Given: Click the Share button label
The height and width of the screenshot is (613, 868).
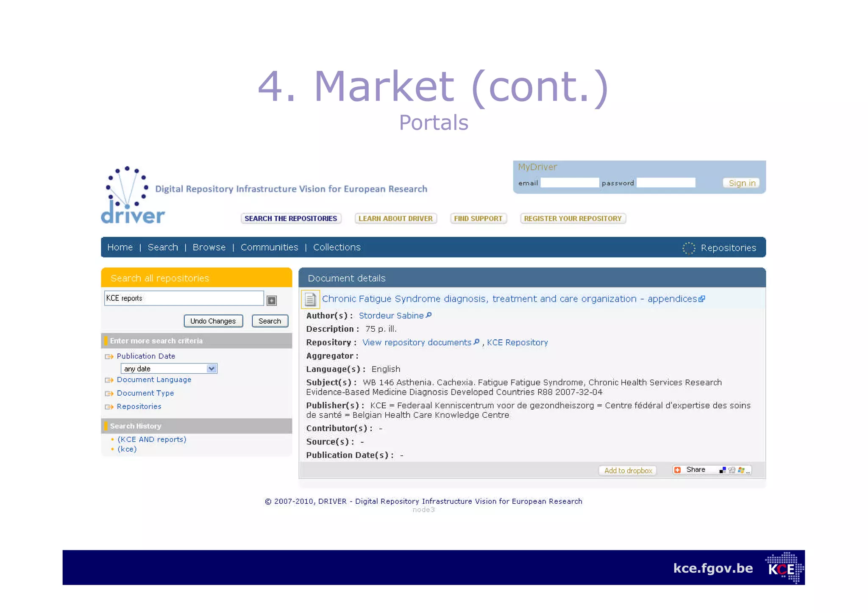Looking at the screenshot, I should pos(696,469).
